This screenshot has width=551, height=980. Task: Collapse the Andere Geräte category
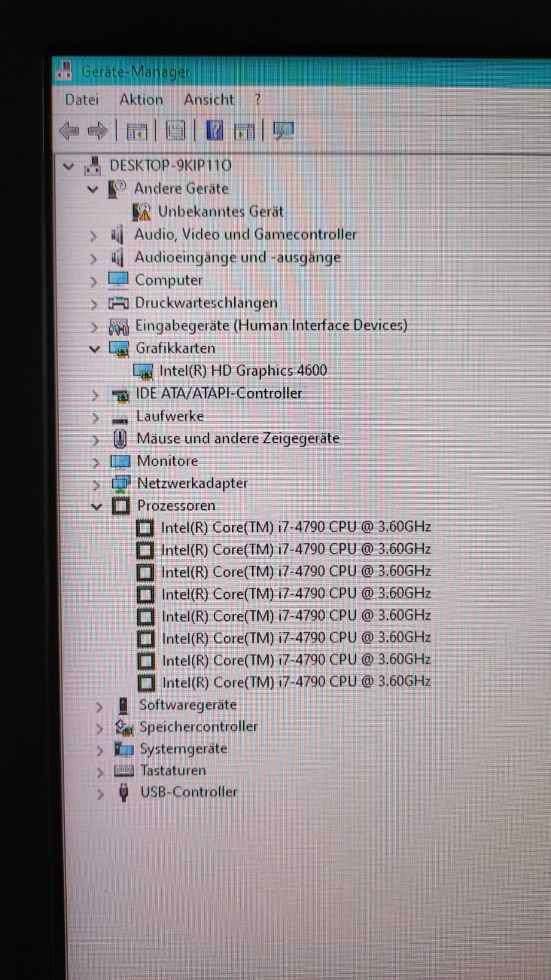pyautogui.click(x=93, y=189)
